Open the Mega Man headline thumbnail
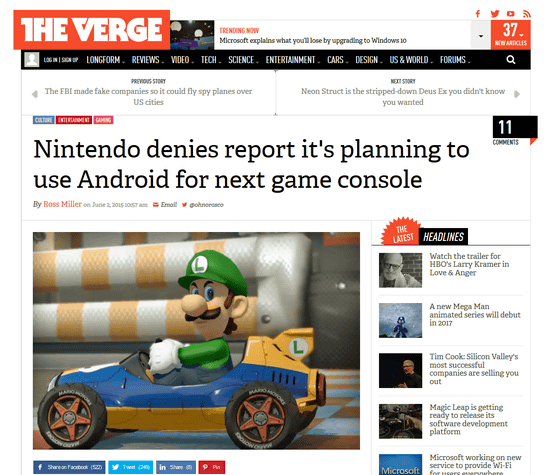Viewport: 560px width, 475px height. tap(400, 320)
